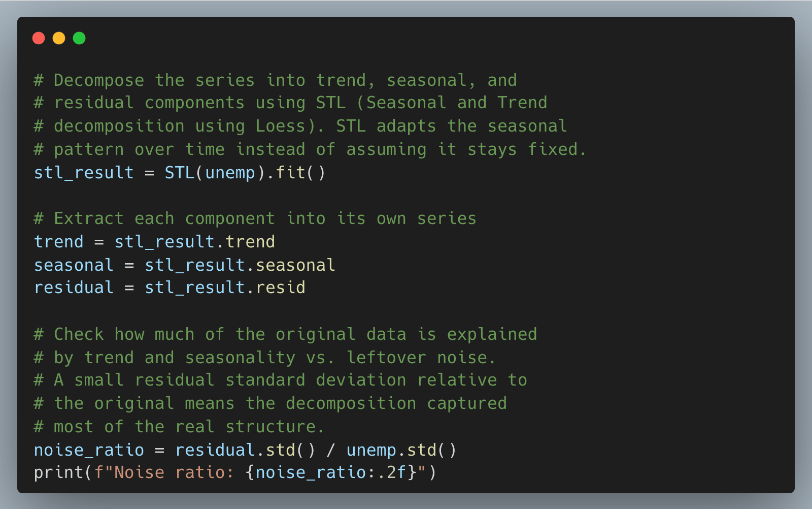Click the yellow minimize window dot
This screenshot has width=812, height=509.
pyautogui.click(x=59, y=38)
